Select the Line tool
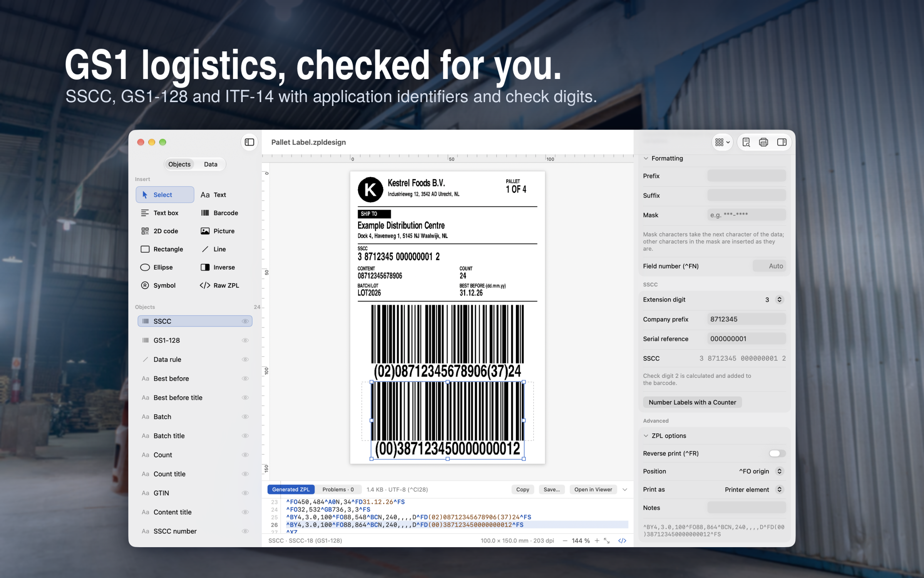Viewport: 924px width, 578px height. click(214, 249)
